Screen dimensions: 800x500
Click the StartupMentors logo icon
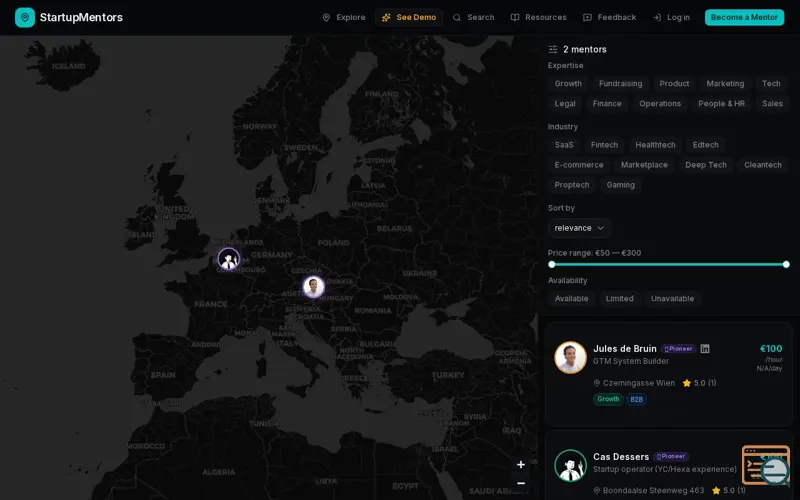pos(24,17)
